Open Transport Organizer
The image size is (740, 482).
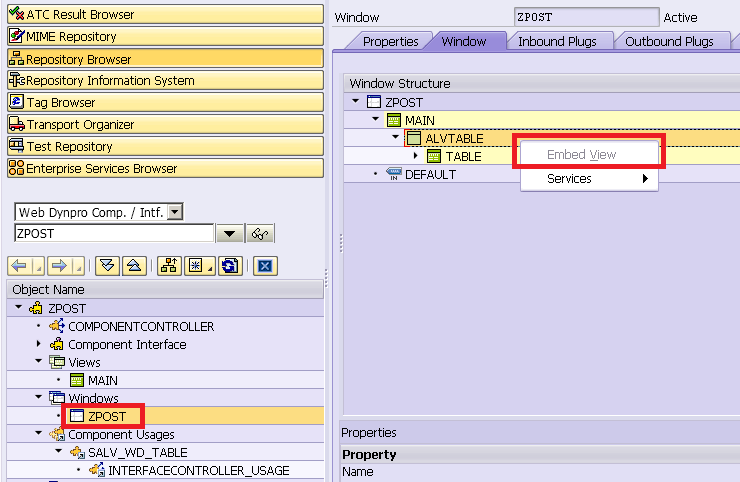pyautogui.click(x=165, y=124)
